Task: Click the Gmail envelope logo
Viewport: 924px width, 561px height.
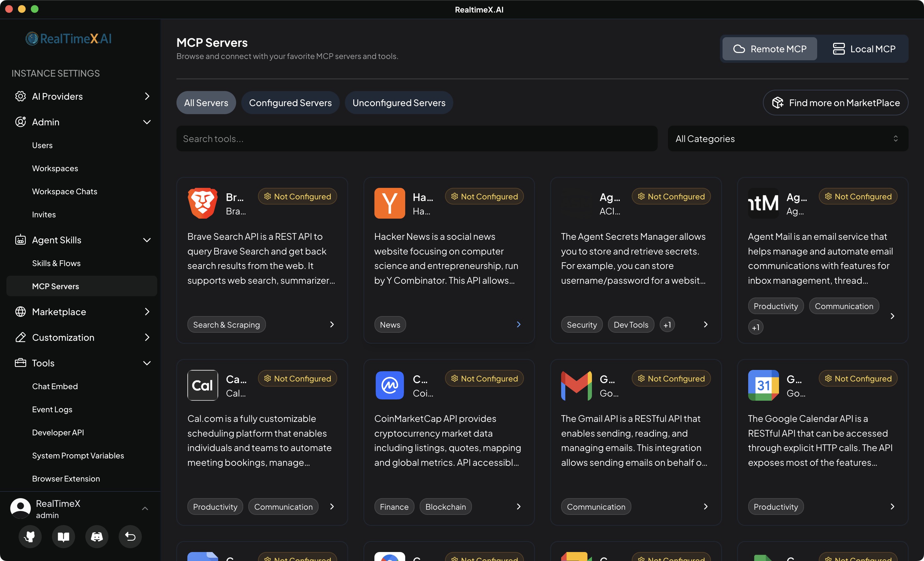Action: click(576, 385)
